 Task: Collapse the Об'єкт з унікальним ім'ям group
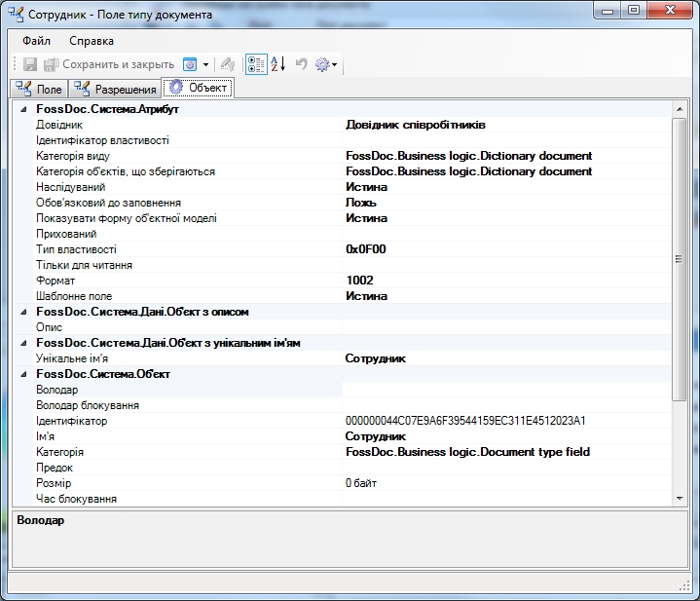coord(23,344)
